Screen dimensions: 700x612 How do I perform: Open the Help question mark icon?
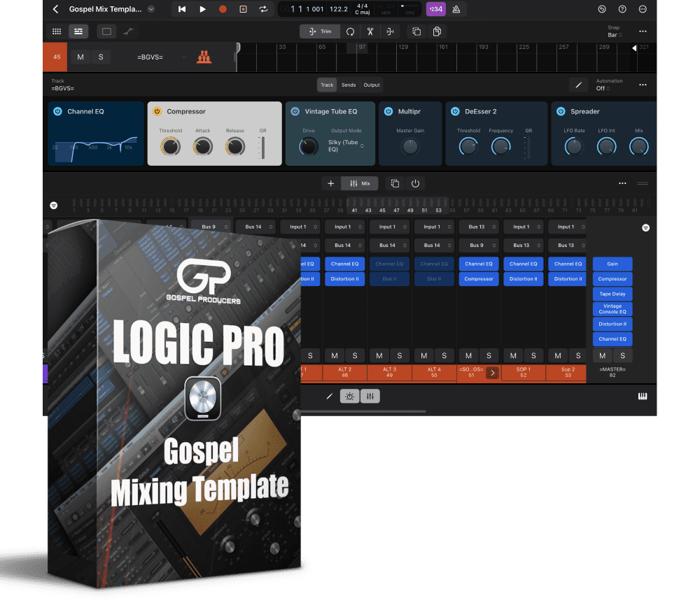(622, 9)
